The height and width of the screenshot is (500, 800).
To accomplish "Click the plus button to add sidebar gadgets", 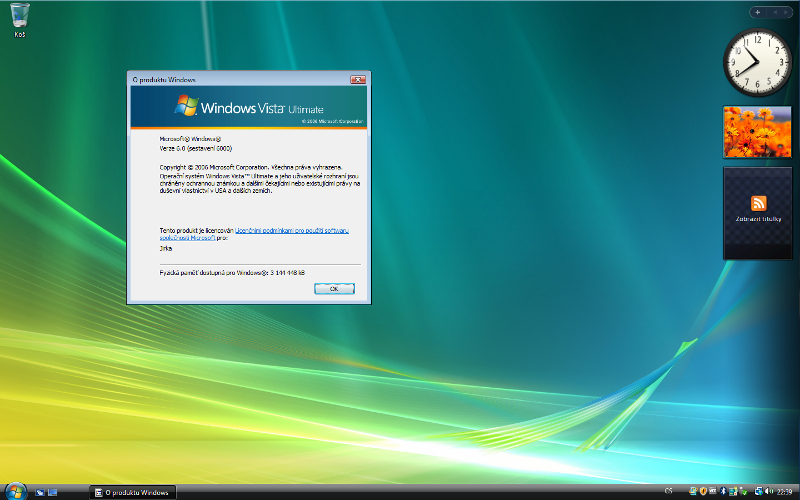I will coord(757,12).
